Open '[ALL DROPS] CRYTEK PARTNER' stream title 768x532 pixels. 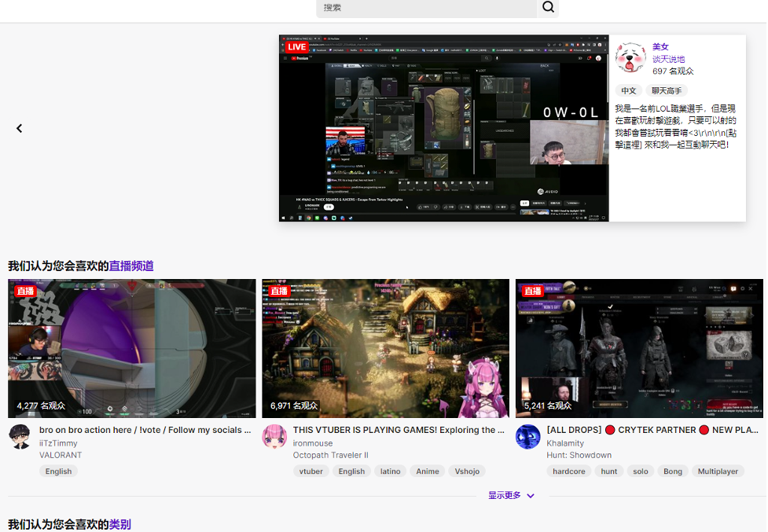(652, 430)
